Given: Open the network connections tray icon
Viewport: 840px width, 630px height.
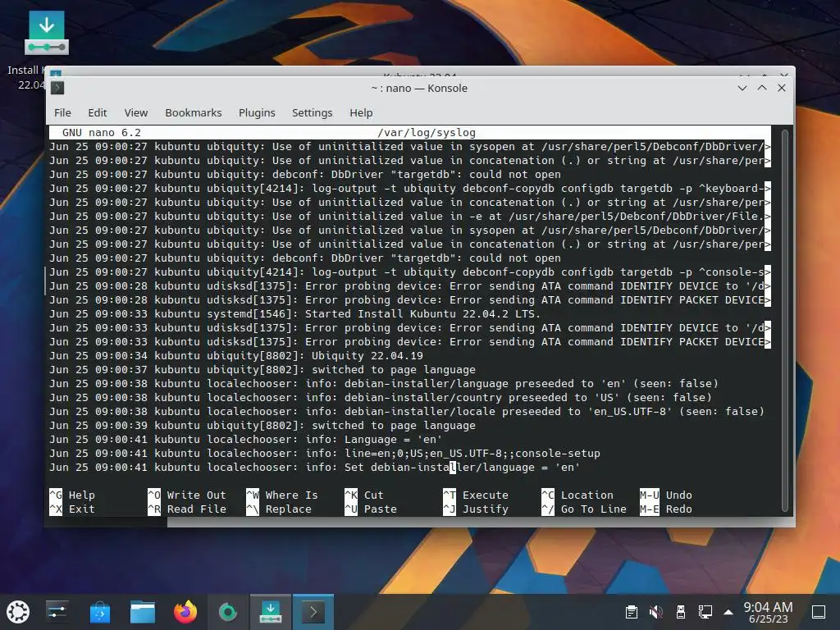Looking at the screenshot, I should 705,612.
